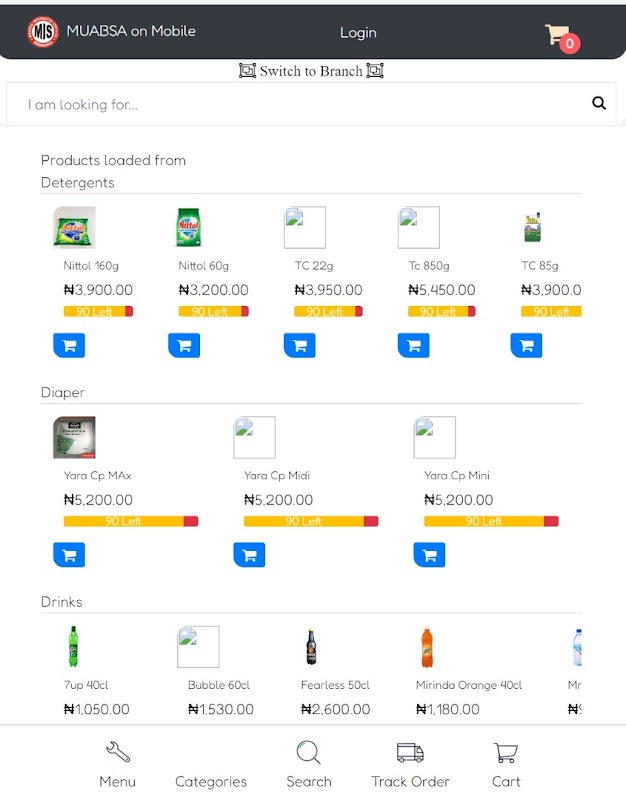Add Yara Cp Midi to cart
This screenshot has height=800, width=626.
click(x=249, y=555)
